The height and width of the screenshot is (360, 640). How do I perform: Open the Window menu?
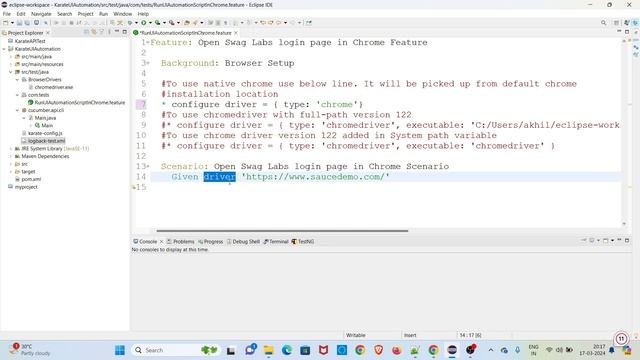122,14
